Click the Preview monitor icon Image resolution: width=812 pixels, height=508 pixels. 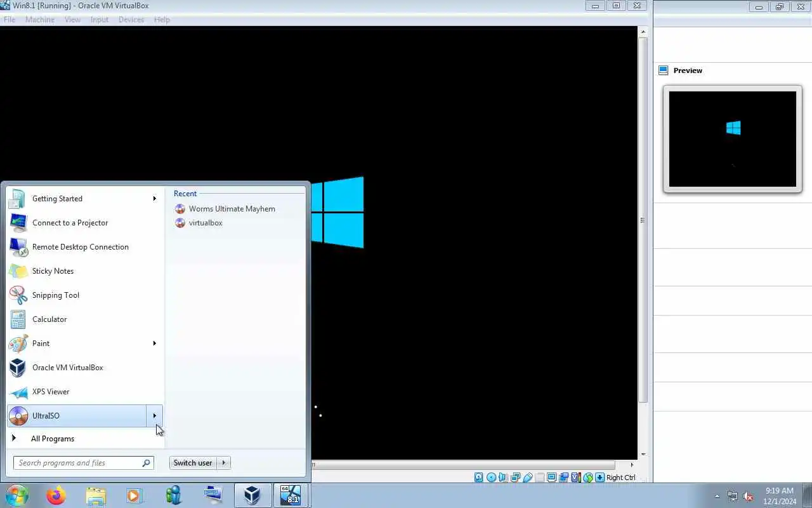point(664,70)
